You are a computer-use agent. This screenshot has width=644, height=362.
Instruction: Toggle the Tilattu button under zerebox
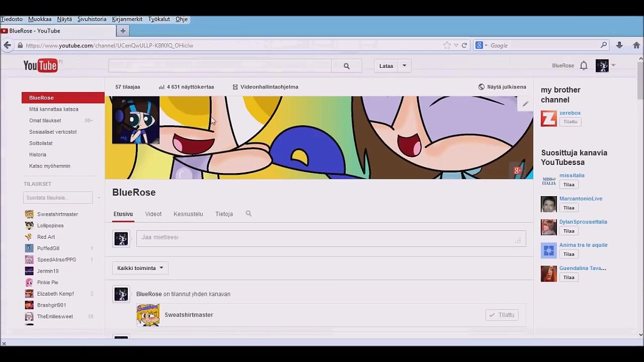coord(570,122)
